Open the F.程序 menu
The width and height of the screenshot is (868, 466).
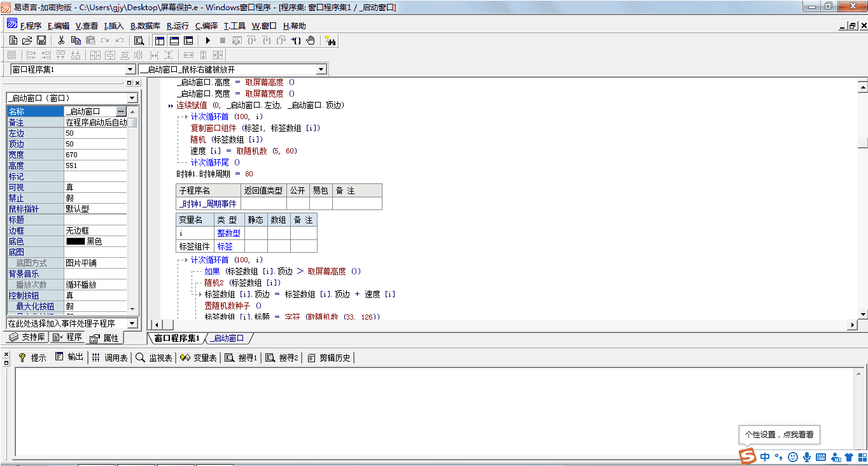(31, 26)
